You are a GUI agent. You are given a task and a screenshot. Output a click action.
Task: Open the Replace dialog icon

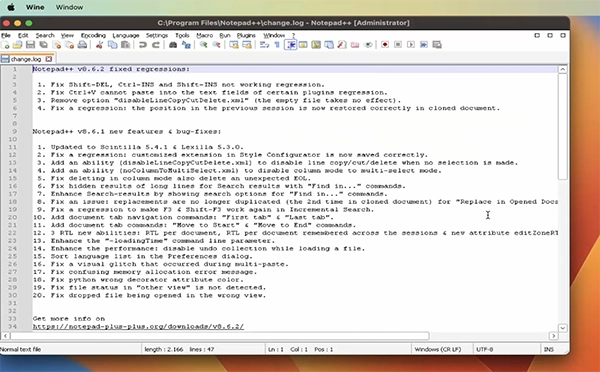tap(186, 45)
